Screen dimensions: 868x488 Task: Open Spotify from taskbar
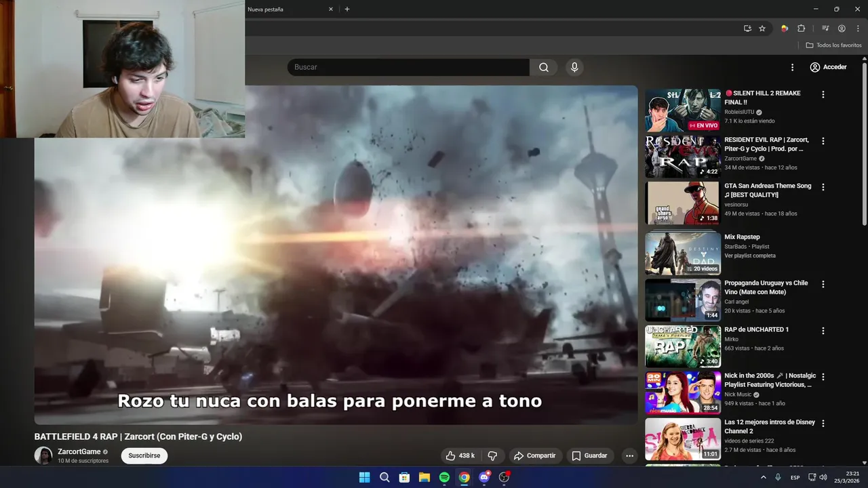coord(444,477)
